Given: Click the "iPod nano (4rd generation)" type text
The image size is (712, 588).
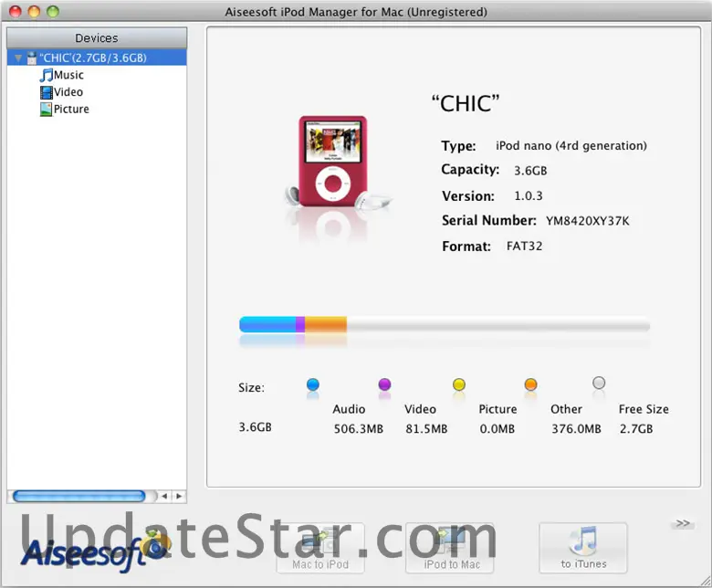Looking at the screenshot, I should point(571,146).
